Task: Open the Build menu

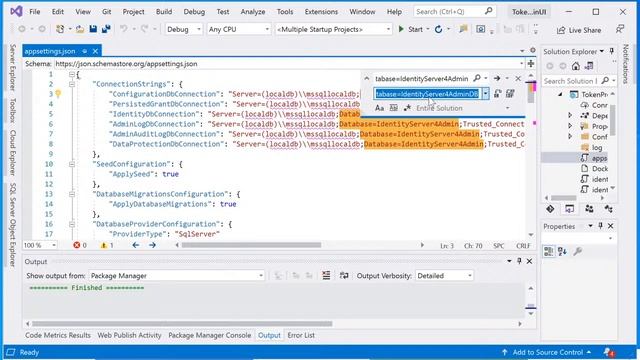Action: [x=164, y=12]
